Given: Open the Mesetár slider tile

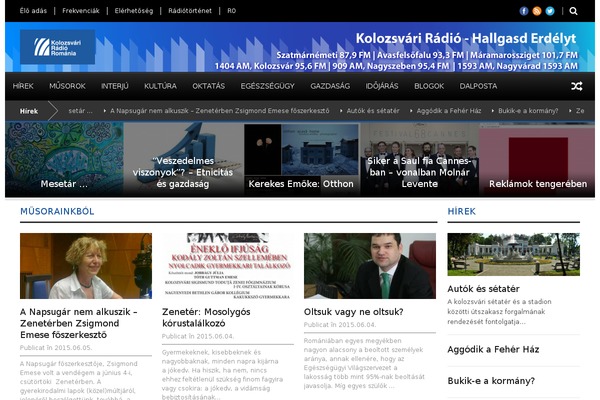Looking at the screenshot, I should click(64, 159).
